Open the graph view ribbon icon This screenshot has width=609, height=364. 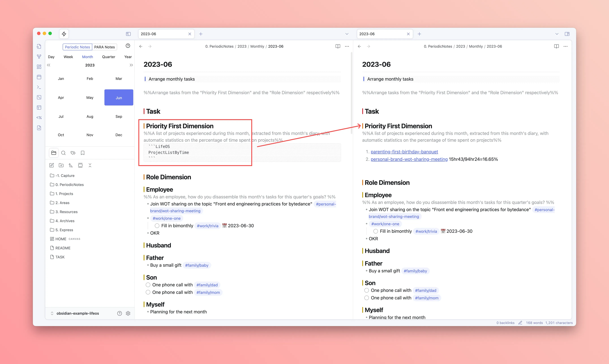pos(39,57)
